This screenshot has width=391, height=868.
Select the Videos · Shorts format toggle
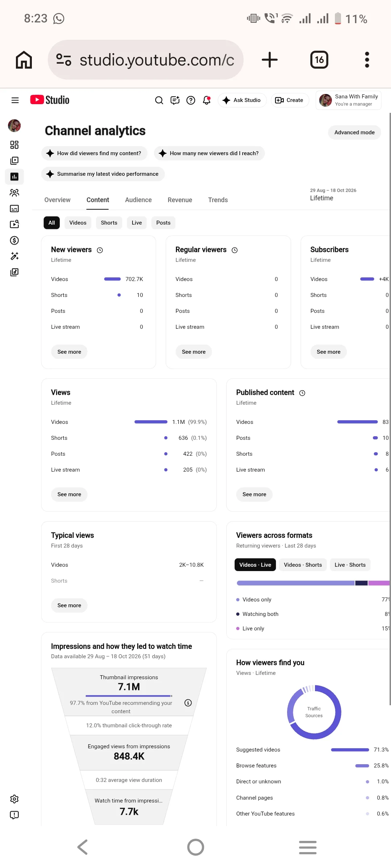pyautogui.click(x=303, y=565)
